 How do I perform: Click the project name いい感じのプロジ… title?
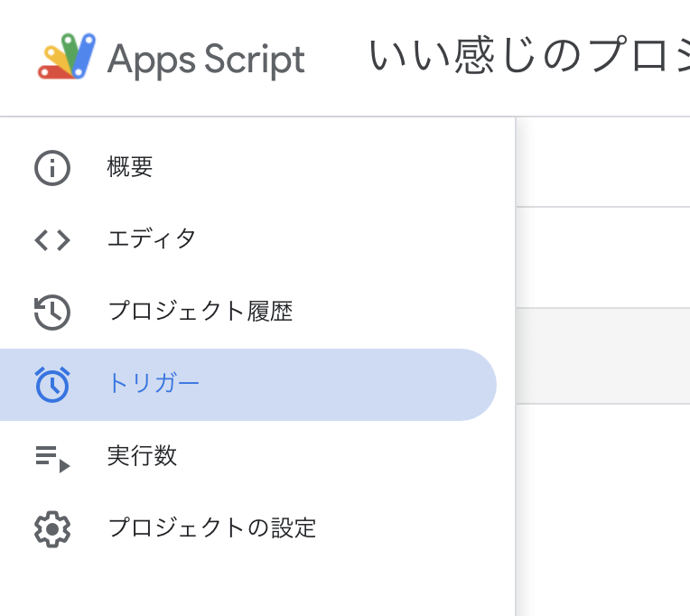528,58
